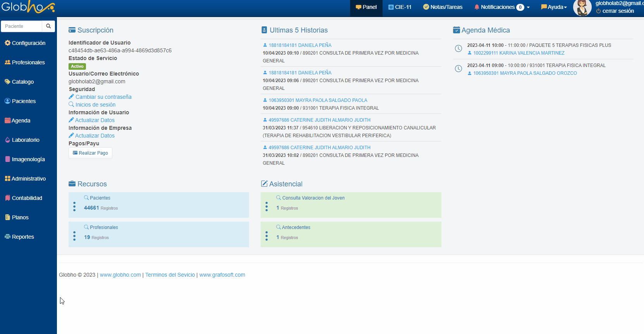Click the user avatar picture
The height and width of the screenshot is (334, 644).
coord(582,8)
